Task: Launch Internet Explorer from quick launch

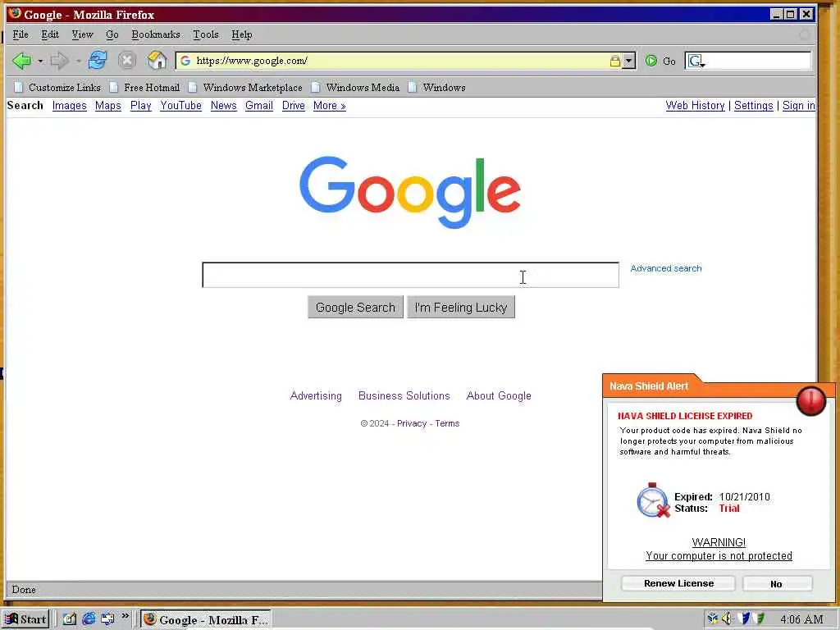Action: [x=89, y=619]
